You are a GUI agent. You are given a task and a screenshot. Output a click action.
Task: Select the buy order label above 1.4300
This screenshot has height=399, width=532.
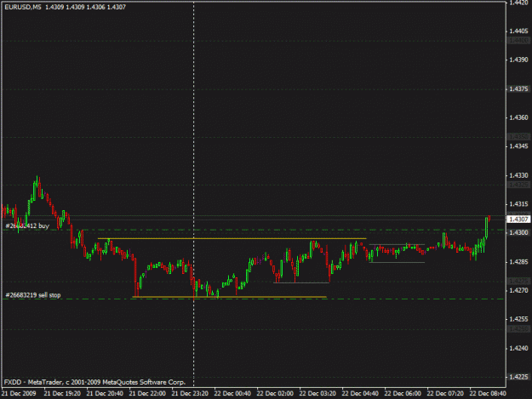coord(27,225)
